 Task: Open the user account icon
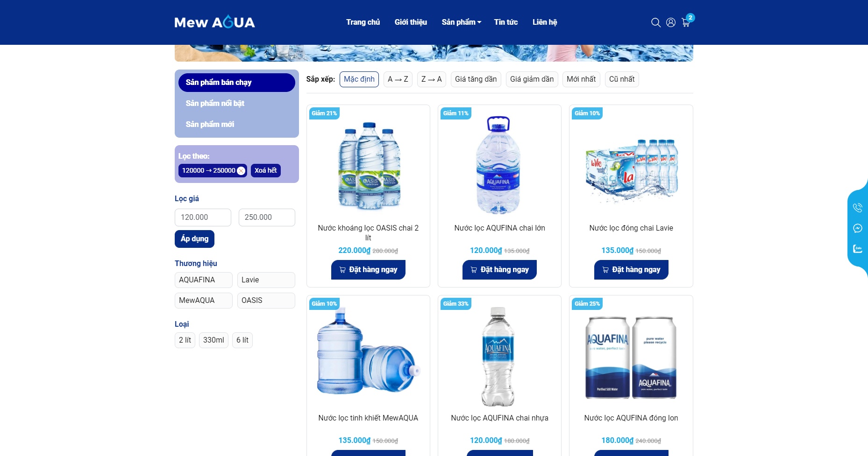pos(671,22)
